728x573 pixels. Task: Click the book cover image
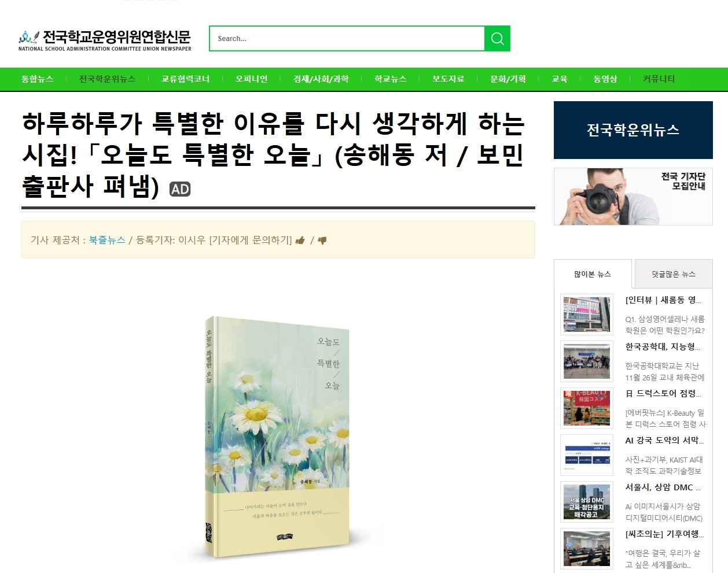[x=277, y=437]
